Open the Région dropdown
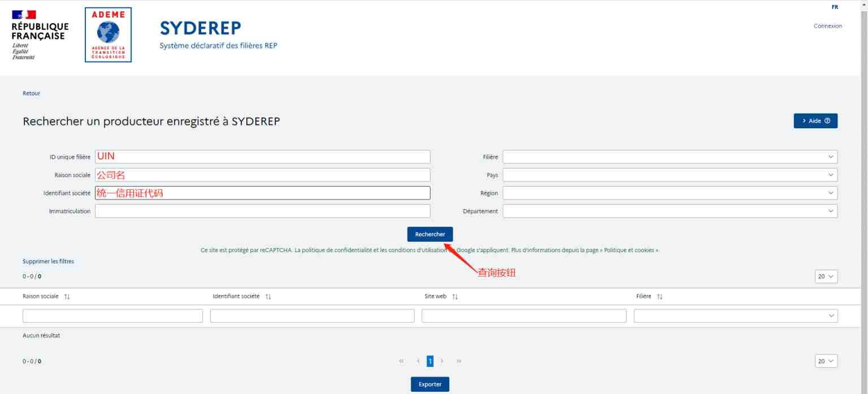Image resolution: width=868 pixels, height=394 pixels. coord(670,193)
